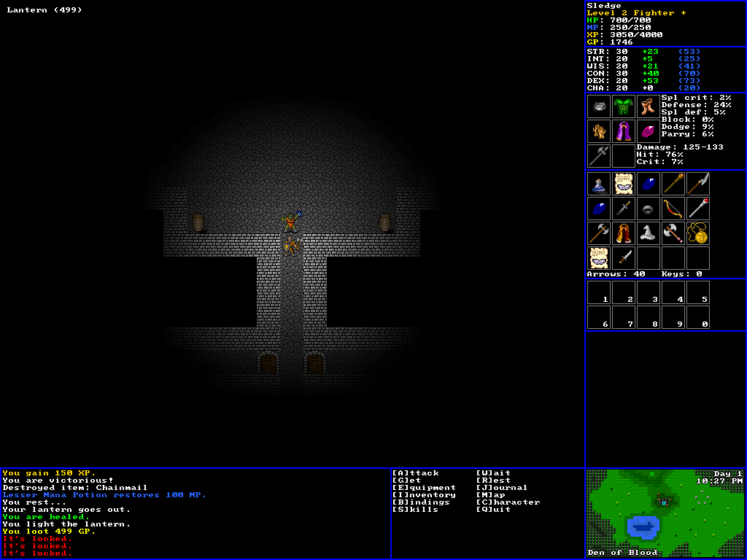Open the [I]nventory menu command
Image resolution: width=747 pixels, height=560 pixels.
point(423,495)
